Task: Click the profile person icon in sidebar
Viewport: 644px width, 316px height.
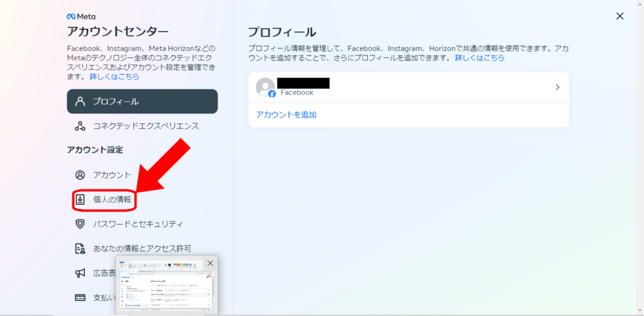Action: (80, 101)
